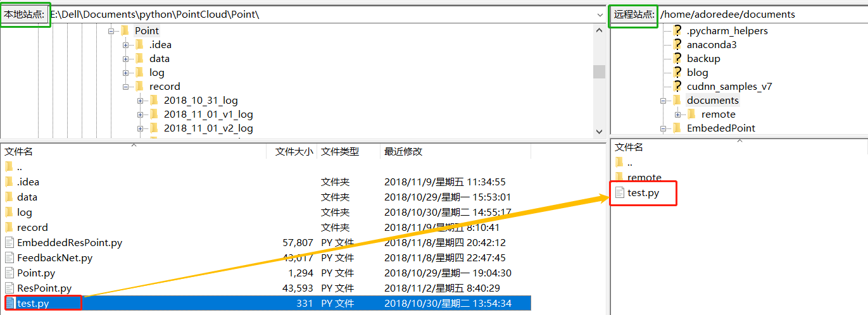Screen dimensions: 868x315
Task: Click the 2018_11_01_v1_log folder icon
Action: [154, 114]
